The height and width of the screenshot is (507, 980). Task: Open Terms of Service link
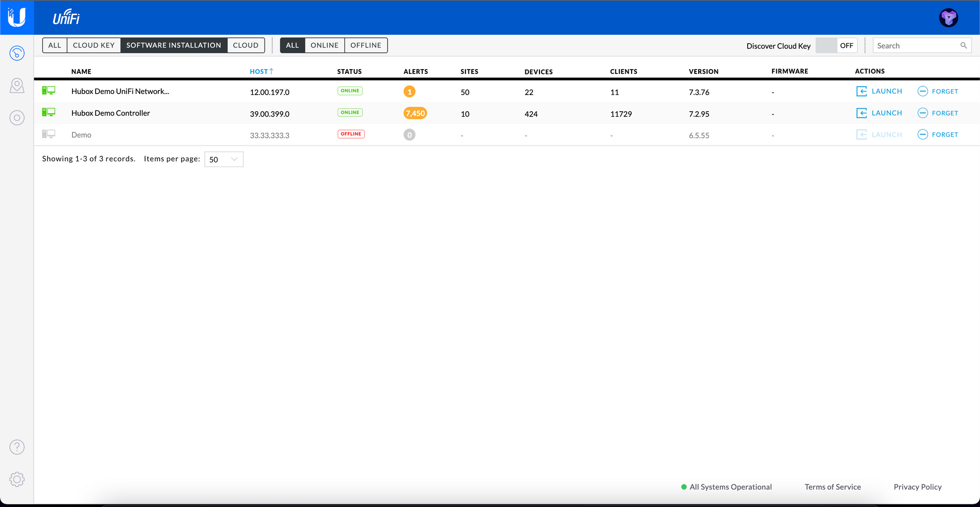click(833, 487)
